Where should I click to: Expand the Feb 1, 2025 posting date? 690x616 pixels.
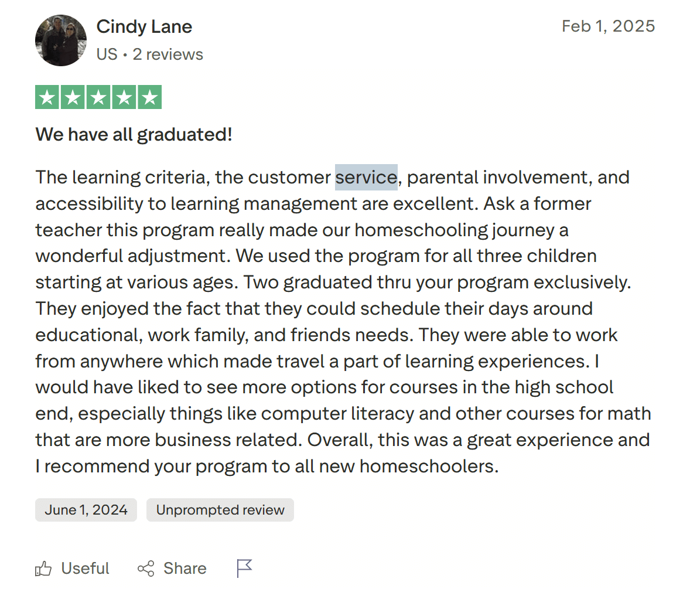click(x=608, y=26)
